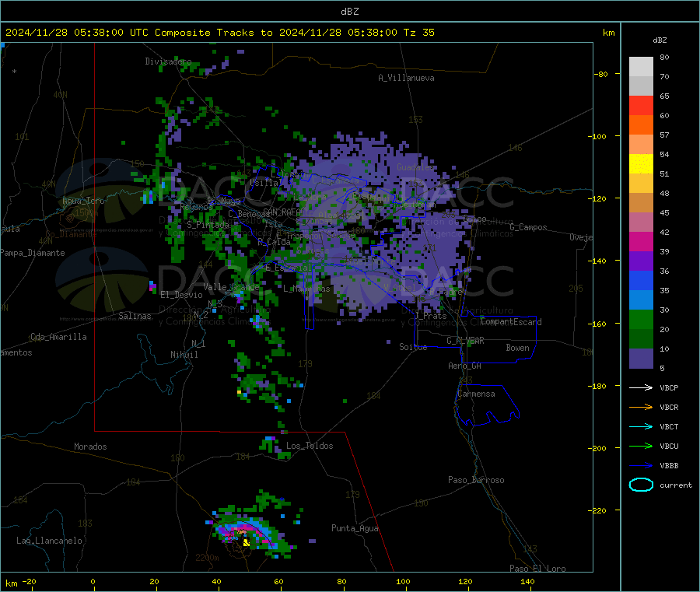Click the purple 5 dBZ color swatch

[x=641, y=359]
